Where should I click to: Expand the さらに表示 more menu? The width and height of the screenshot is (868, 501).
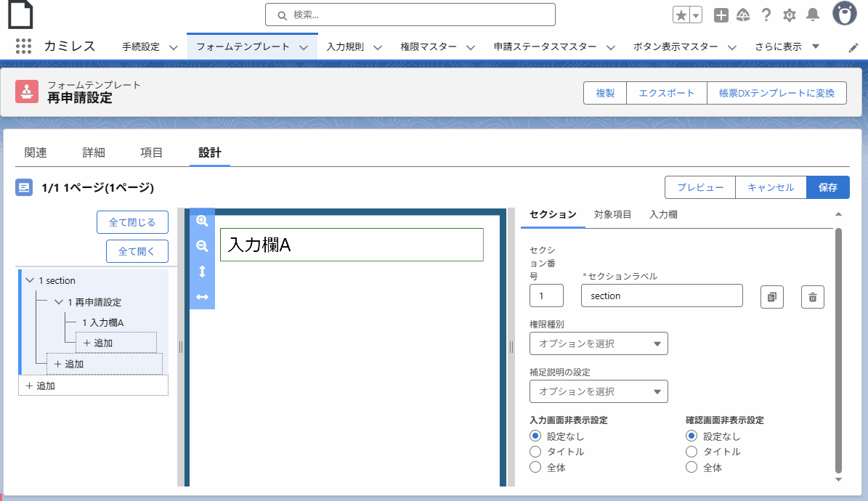point(787,46)
